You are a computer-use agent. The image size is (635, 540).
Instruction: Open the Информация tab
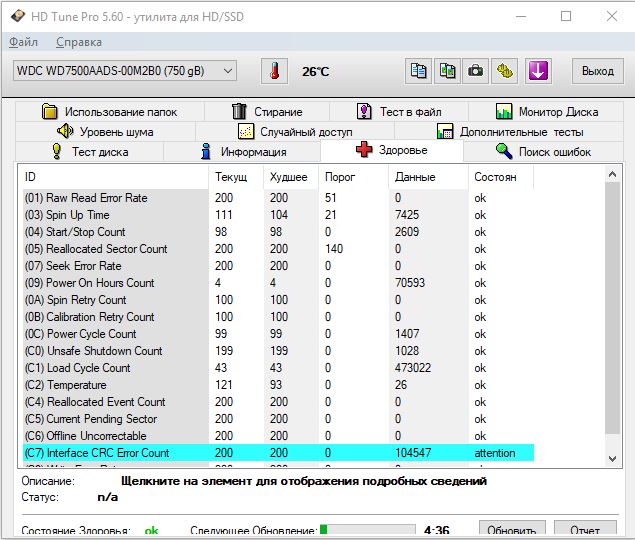point(243,152)
